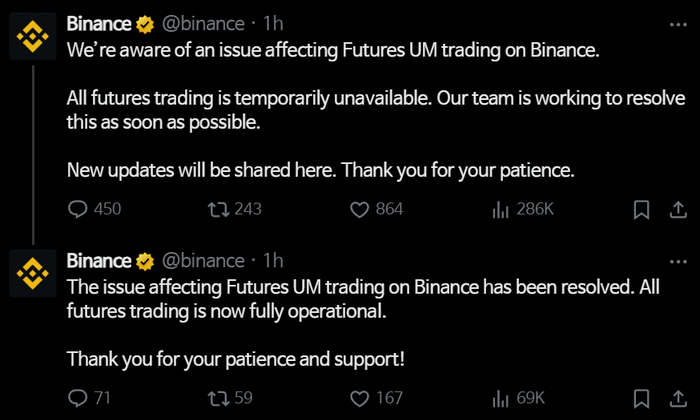View analytics for tweet with 69K views

[x=500, y=398]
